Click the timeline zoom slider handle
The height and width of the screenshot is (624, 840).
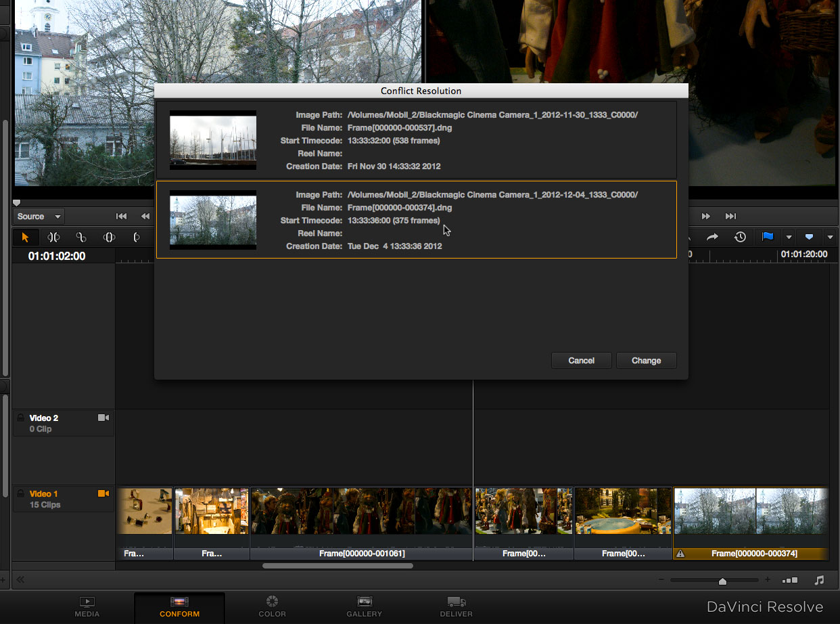722,581
